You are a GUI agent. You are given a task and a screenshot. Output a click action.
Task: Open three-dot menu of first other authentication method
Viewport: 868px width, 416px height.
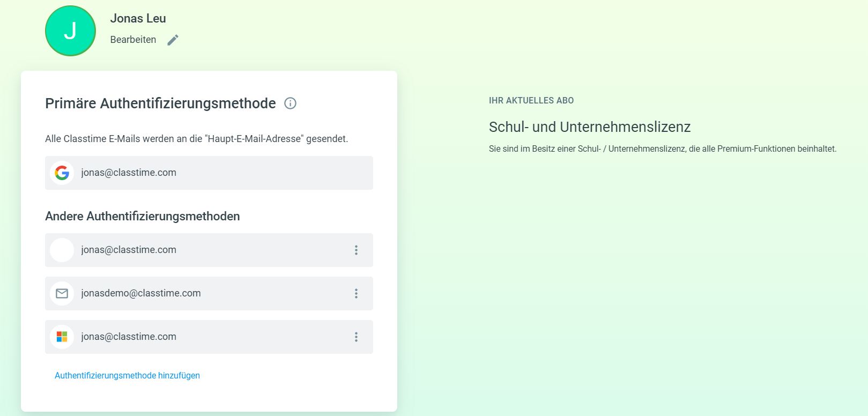pos(356,250)
